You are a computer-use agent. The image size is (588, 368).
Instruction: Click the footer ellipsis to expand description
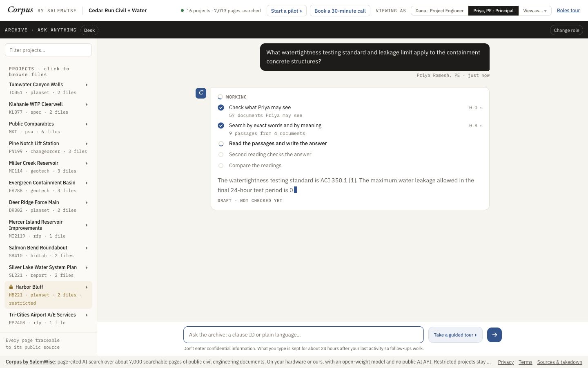pos(489,362)
